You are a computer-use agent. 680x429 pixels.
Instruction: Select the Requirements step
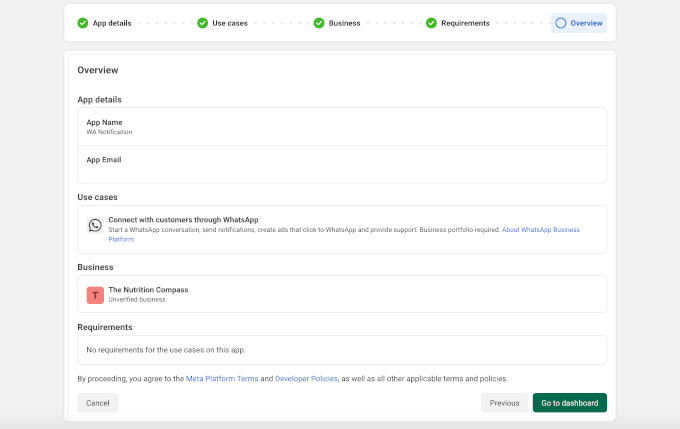point(465,23)
